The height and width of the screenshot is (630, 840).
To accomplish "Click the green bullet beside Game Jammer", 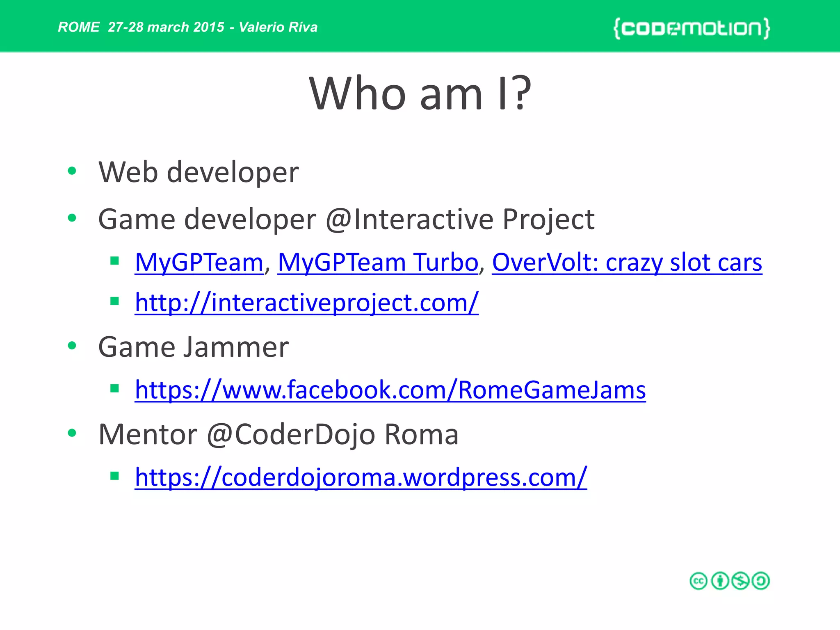I will click(72, 346).
